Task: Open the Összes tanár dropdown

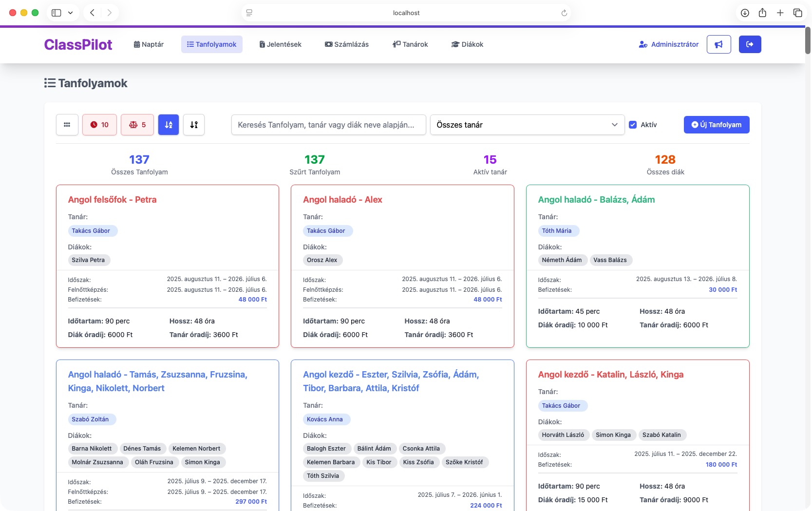Action: coord(527,125)
